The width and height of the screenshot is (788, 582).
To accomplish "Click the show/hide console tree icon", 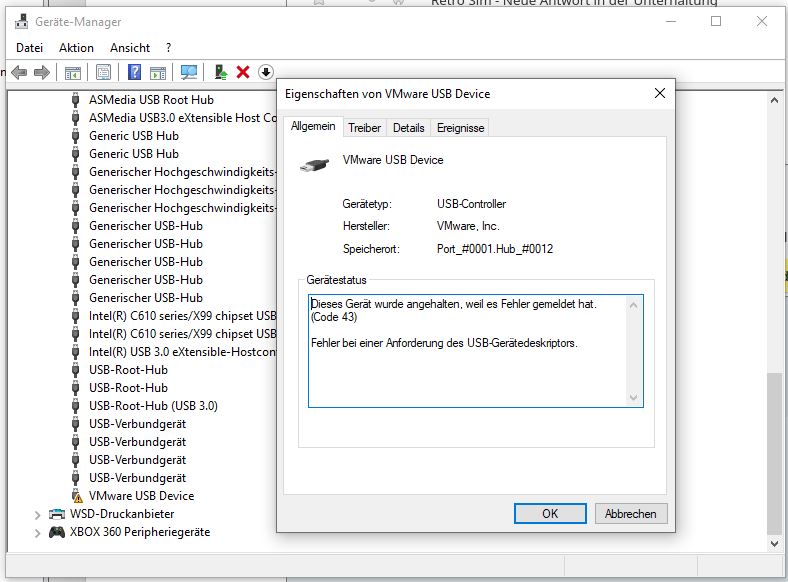I will pos(72,72).
